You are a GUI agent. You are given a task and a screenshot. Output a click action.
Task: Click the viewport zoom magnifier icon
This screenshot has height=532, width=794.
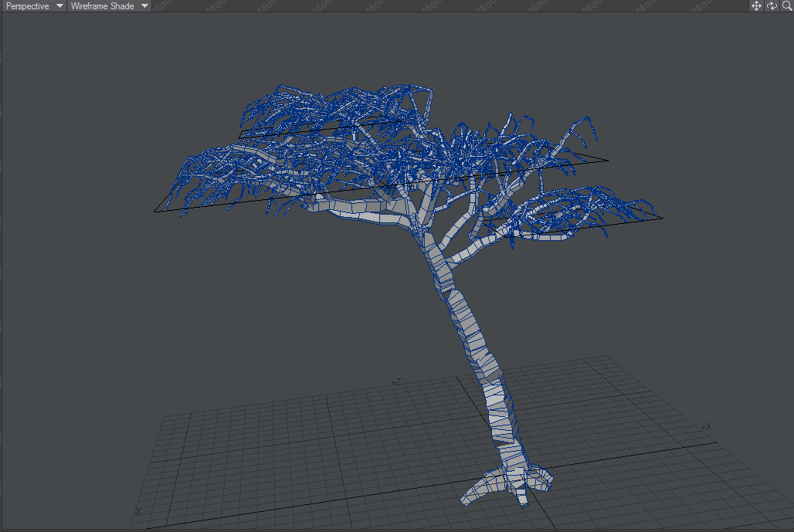(786, 6)
